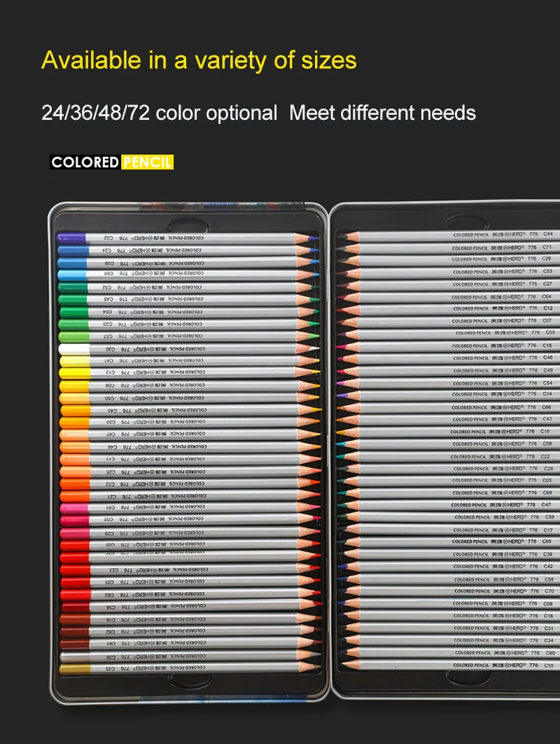Image resolution: width=560 pixels, height=744 pixels.
Task: Select the white end cap in the left tray
Action: point(74,349)
